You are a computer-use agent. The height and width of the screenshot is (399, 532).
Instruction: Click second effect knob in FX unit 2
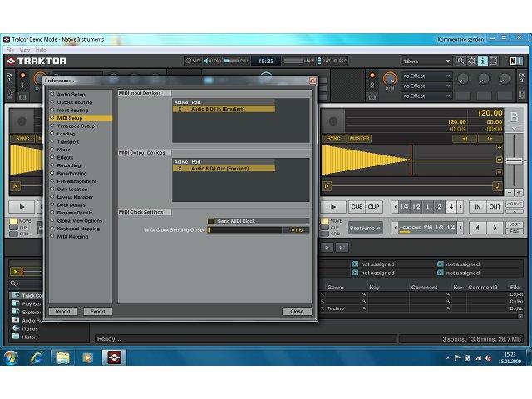pos(484,79)
